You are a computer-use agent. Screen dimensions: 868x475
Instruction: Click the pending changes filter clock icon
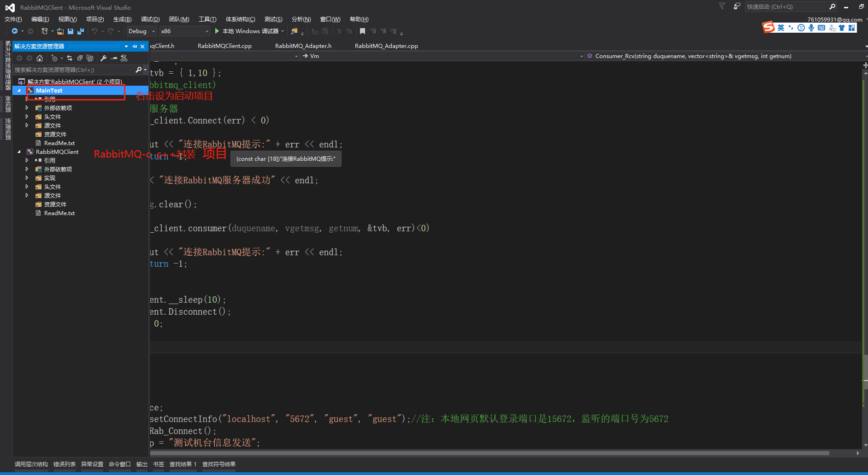[54, 58]
